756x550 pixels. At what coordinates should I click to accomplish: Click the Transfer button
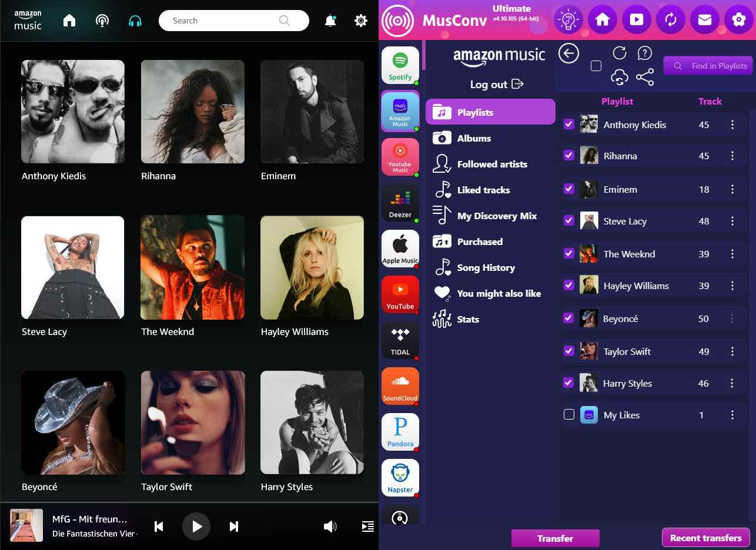[555, 538]
